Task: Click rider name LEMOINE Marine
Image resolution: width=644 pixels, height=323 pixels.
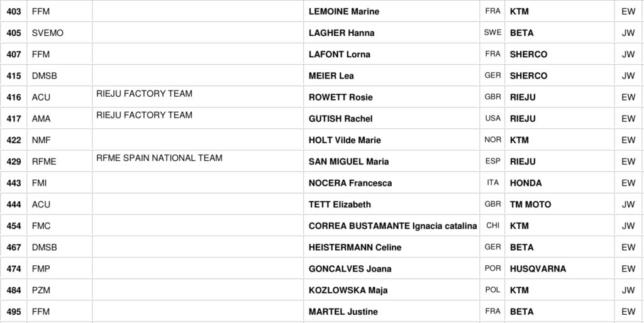Action: coord(343,11)
